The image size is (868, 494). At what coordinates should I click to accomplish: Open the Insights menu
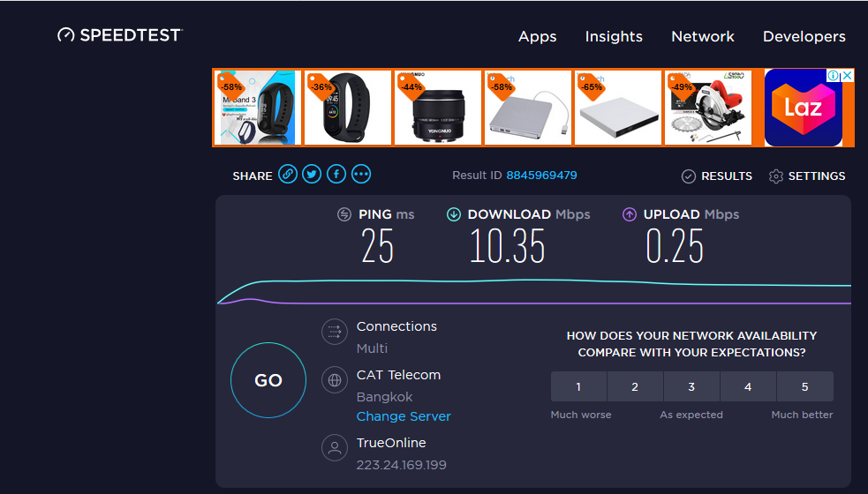pyautogui.click(x=614, y=36)
